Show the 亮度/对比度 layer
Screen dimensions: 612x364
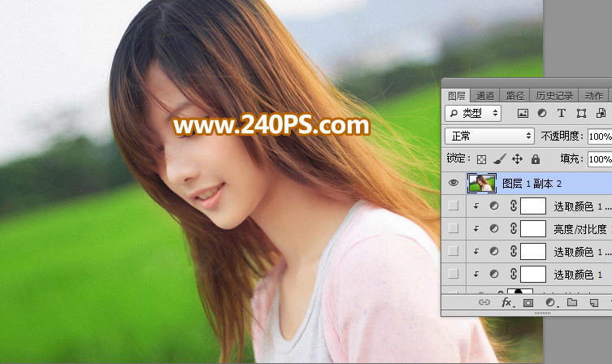point(454,228)
